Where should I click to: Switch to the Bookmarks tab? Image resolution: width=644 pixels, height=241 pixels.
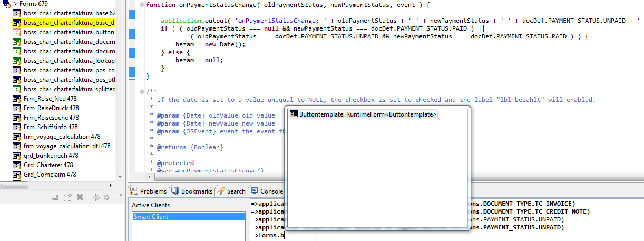(x=192, y=191)
